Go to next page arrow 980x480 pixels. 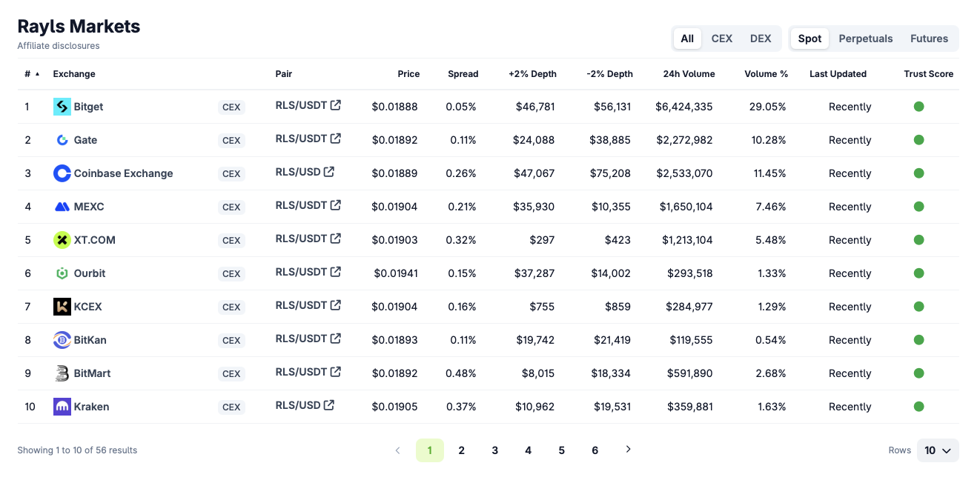coord(629,450)
